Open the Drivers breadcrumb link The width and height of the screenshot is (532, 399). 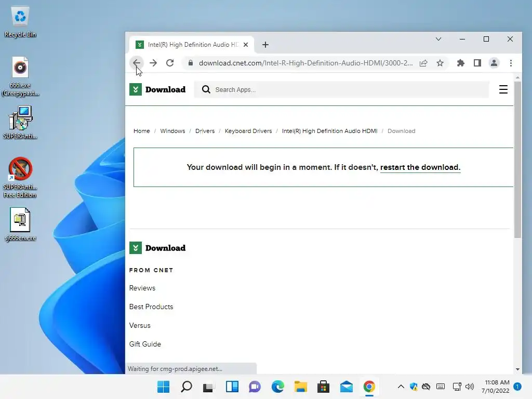205,131
